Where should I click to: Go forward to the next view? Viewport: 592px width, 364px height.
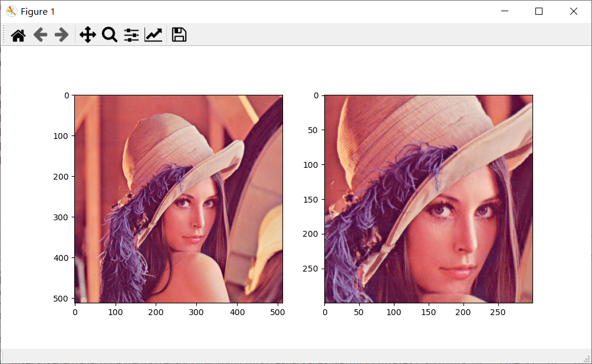click(x=61, y=35)
